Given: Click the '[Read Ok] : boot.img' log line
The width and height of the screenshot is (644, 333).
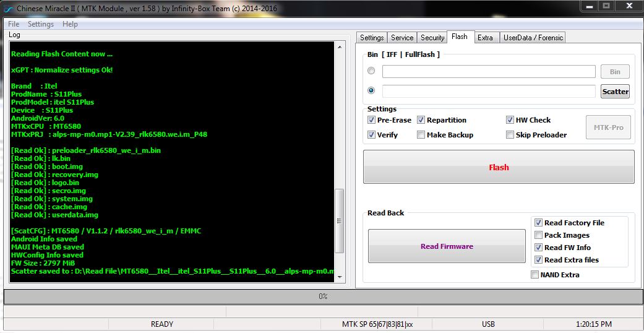Looking at the screenshot, I should click(x=47, y=166).
